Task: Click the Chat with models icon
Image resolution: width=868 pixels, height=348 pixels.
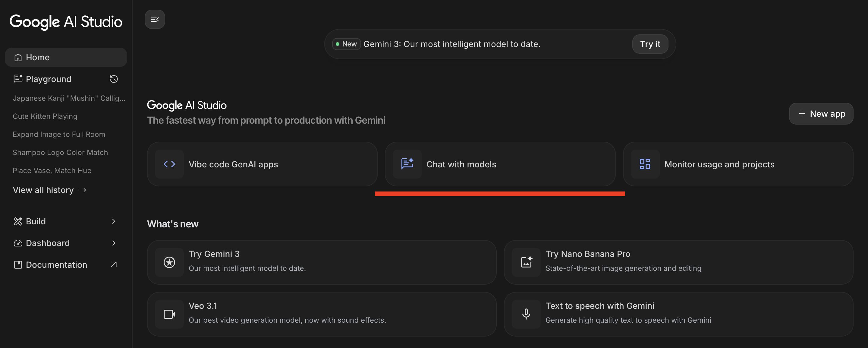Action: (x=407, y=164)
